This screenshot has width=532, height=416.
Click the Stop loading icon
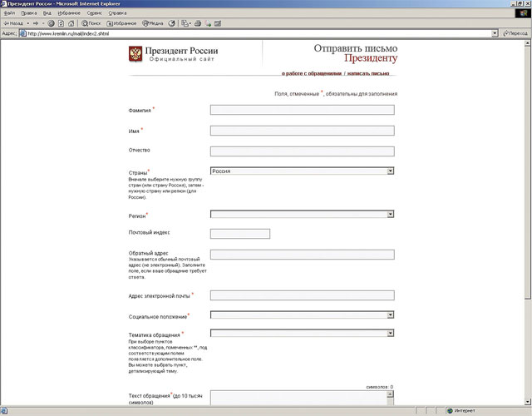click(51, 23)
